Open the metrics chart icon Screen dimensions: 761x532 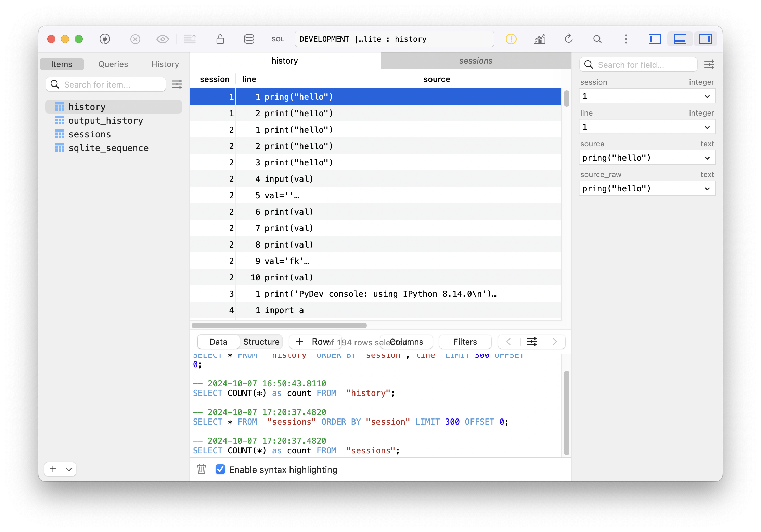click(x=540, y=39)
